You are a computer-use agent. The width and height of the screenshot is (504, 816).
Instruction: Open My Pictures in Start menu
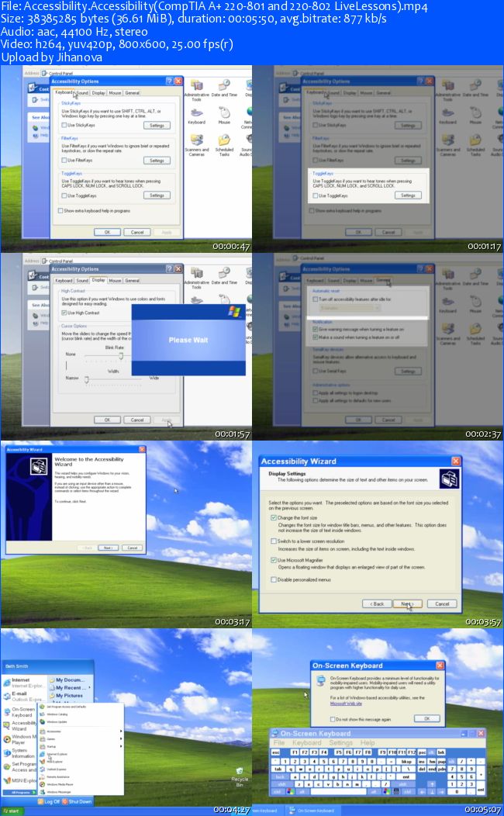(x=67, y=695)
